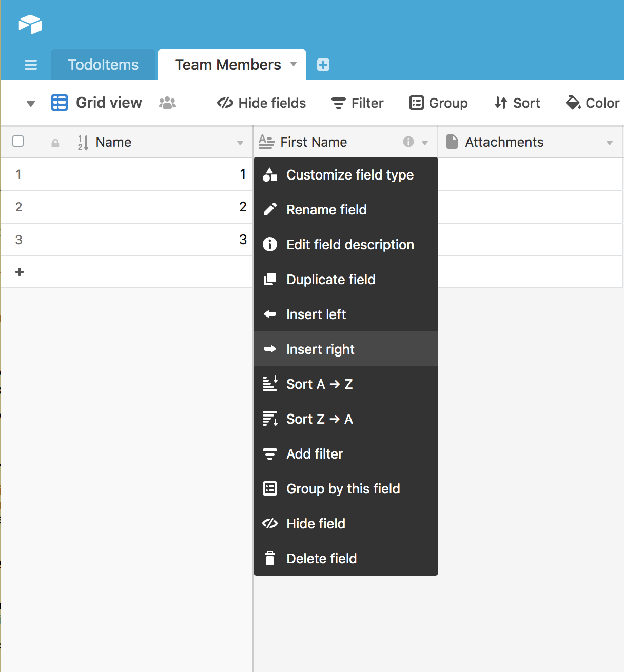Click the paint bucket Color icon
Screen dimensions: 624x672
click(x=573, y=103)
